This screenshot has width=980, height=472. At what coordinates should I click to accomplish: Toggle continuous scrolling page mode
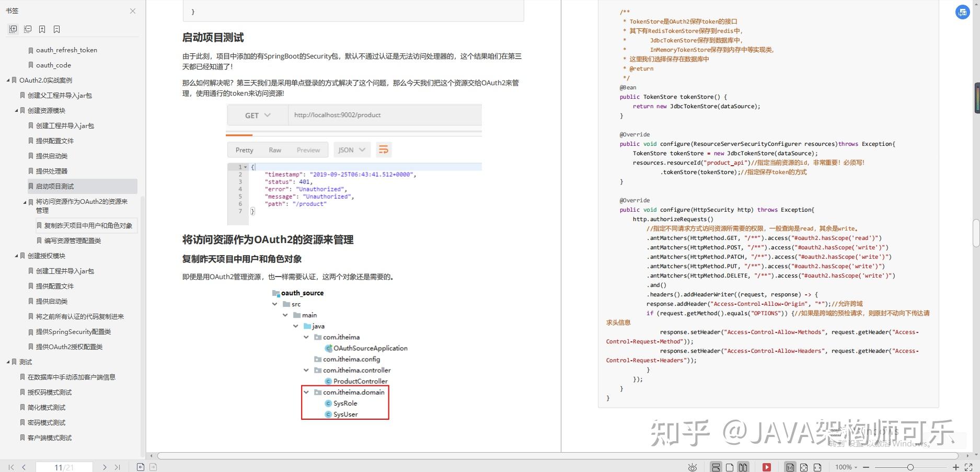[716, 467]
